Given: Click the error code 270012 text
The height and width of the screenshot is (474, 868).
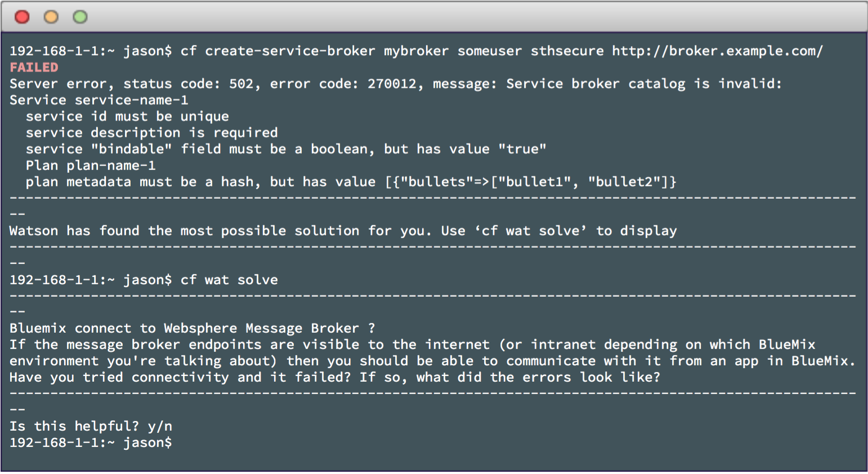Looking at the screenshot, I should (392, 83).
